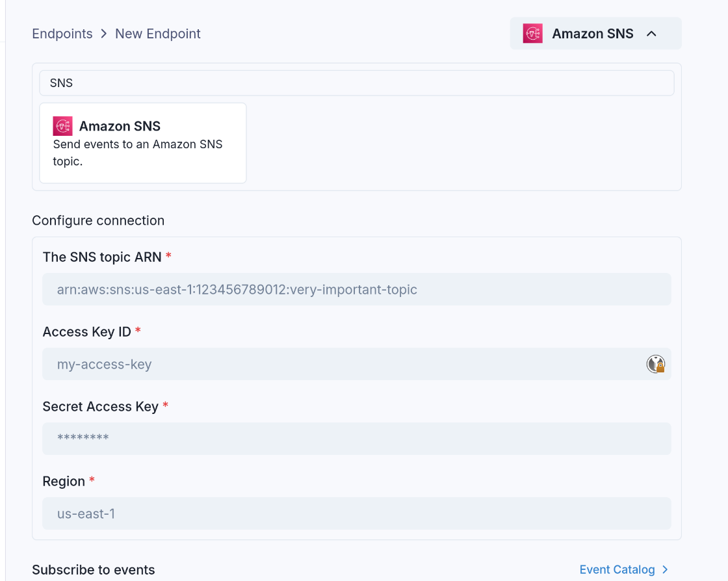Click the password manager icon in Access Key ID
Screen dimensions: 728x581
click(x=655, y=364)
